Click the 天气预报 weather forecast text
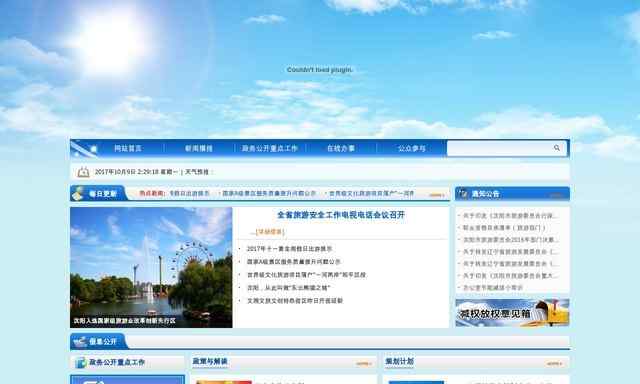Screen dimensions: 640x384 [197, 172]
